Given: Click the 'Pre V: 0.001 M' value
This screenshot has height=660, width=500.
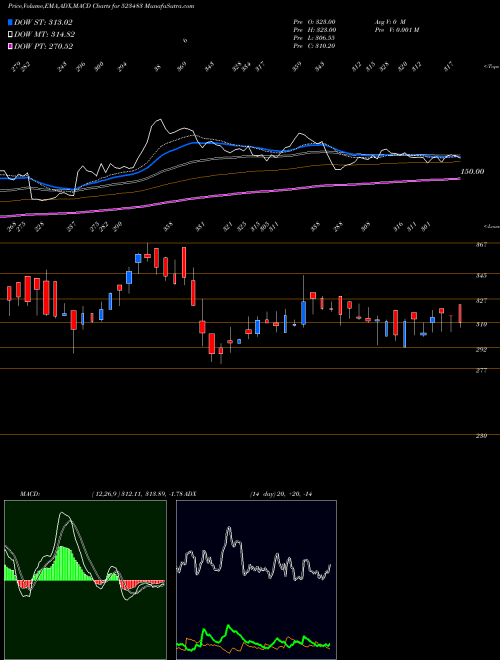Looking at the screenshot, I should tap(397, 30).
